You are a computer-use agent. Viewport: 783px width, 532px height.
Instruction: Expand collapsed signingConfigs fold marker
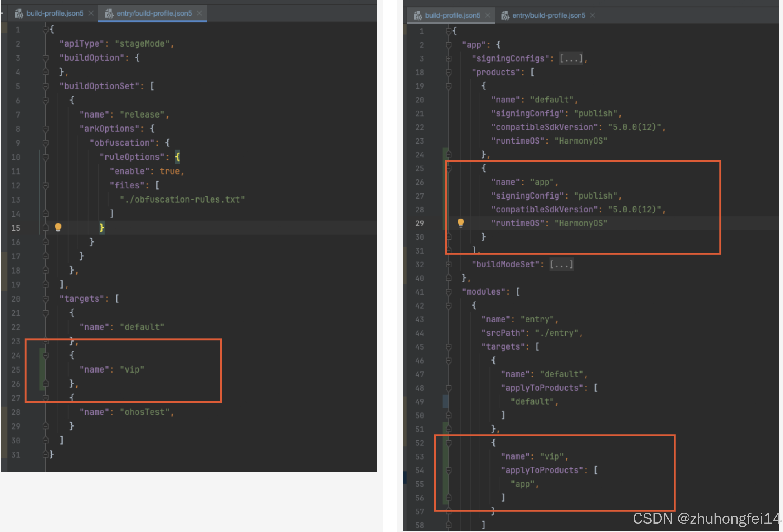click(449, 58)
